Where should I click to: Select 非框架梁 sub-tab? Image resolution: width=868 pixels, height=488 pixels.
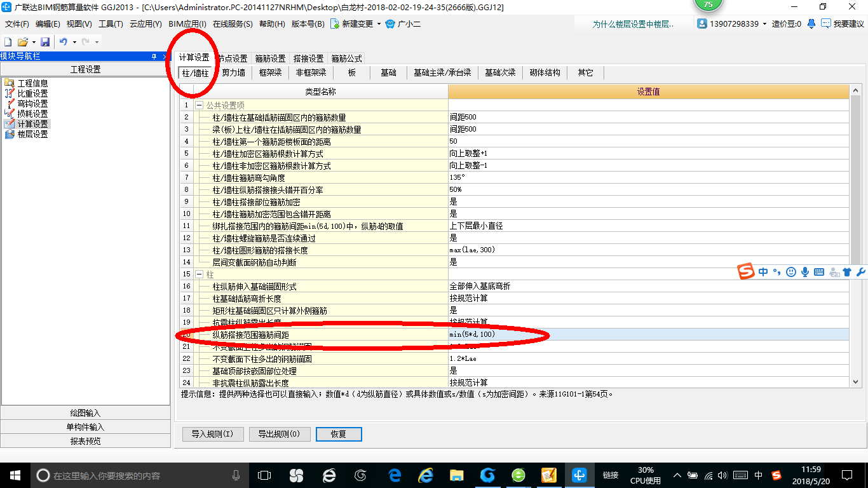(x=311, y=73)
